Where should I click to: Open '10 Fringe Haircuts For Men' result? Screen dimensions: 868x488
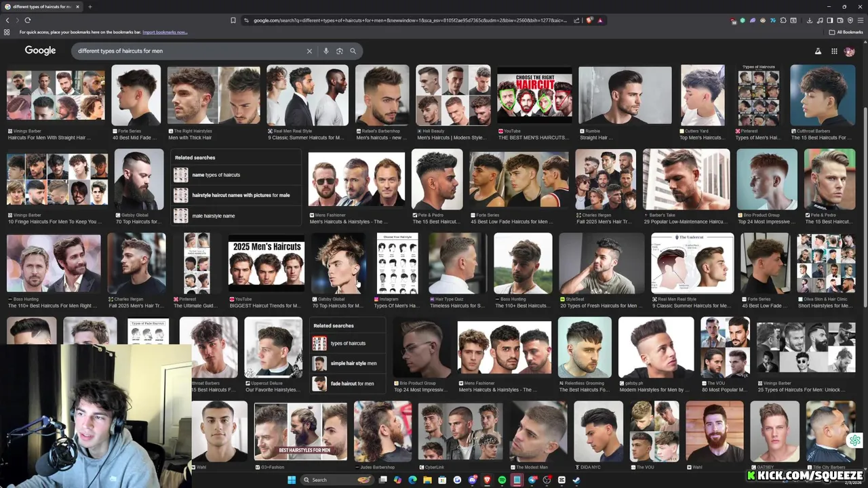pyautogui.click(x=57, y=180)
